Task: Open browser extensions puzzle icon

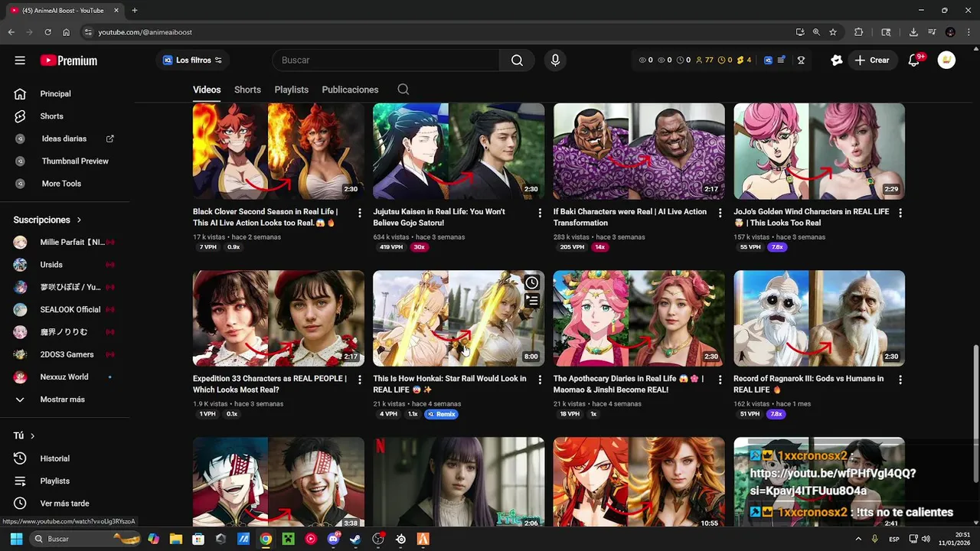Action: pos(858,32)
